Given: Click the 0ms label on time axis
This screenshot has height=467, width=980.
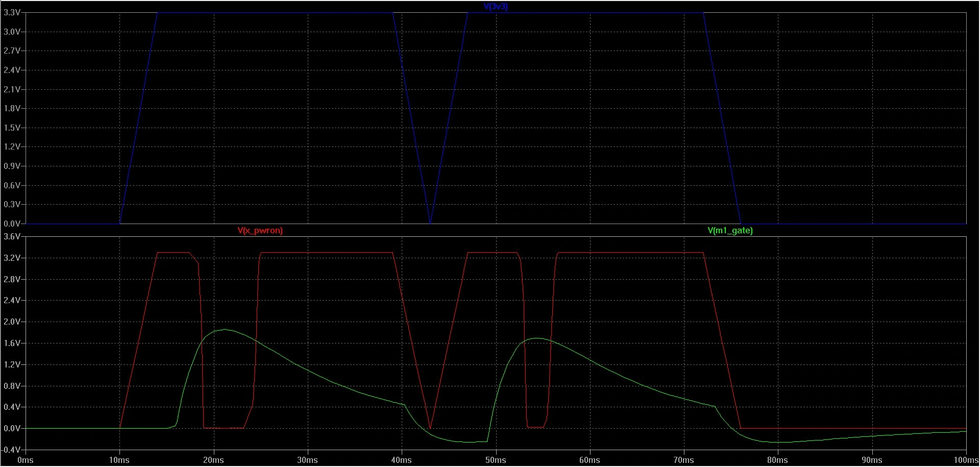Looking at the screenshot, I should click(26, 460).
